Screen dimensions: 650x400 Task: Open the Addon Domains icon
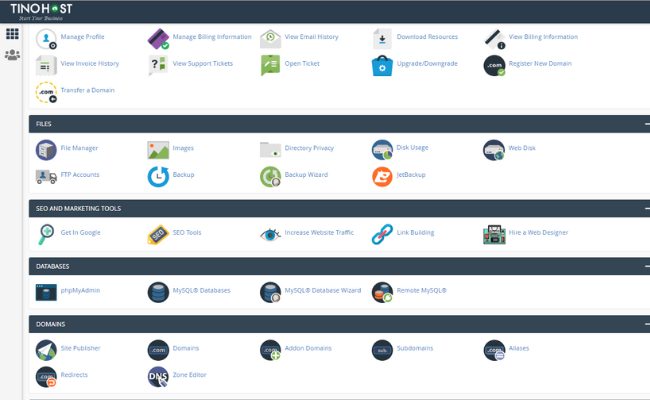click(270, 350)
